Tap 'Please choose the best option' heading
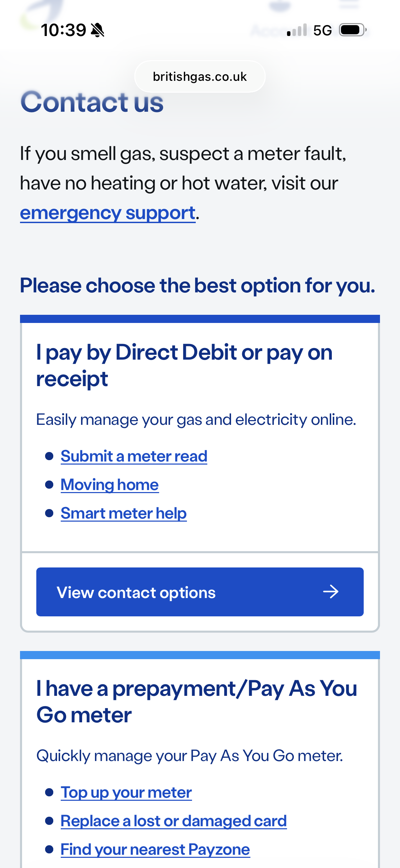The image size is (400, 868). 197,285
